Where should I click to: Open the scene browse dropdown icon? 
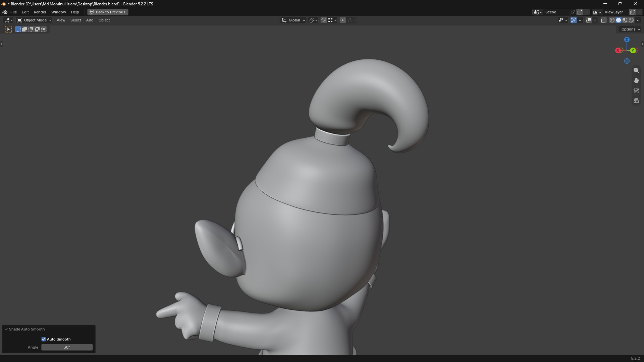[537, 12]
